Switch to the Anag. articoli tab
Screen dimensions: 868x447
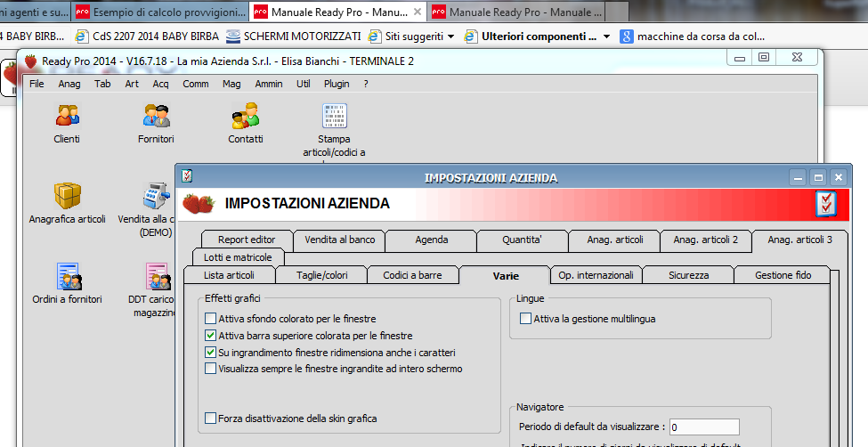coord(615,240)
